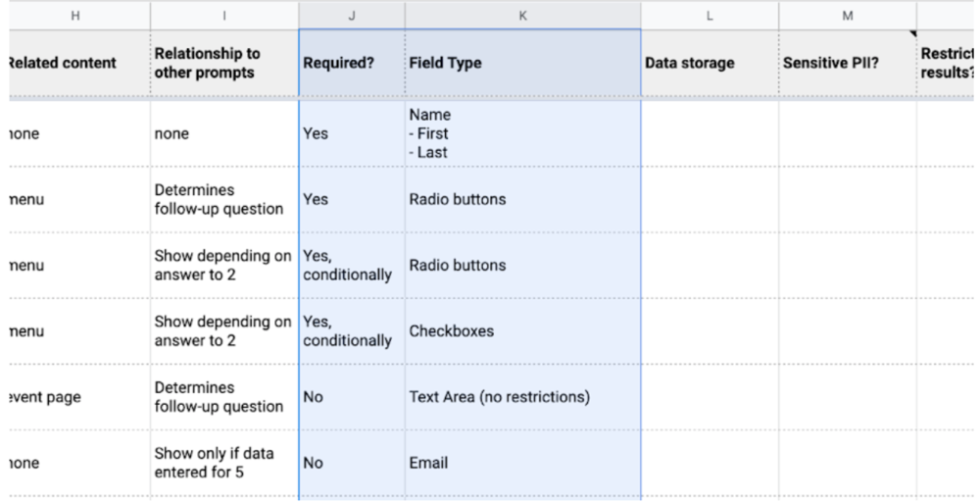Image resolution: width=980 pixels, height=502 pixels.
Task: Select column M header
Action: click(848, 16)
